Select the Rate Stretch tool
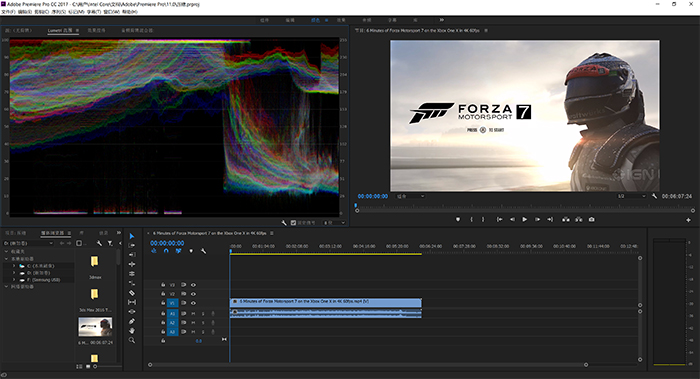 coord(132,283)
